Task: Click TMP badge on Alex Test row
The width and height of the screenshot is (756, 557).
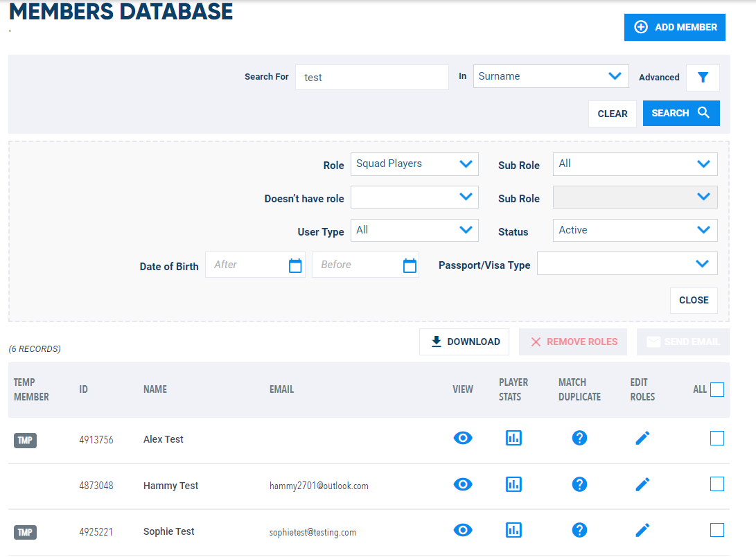Action: pos(25,440)
